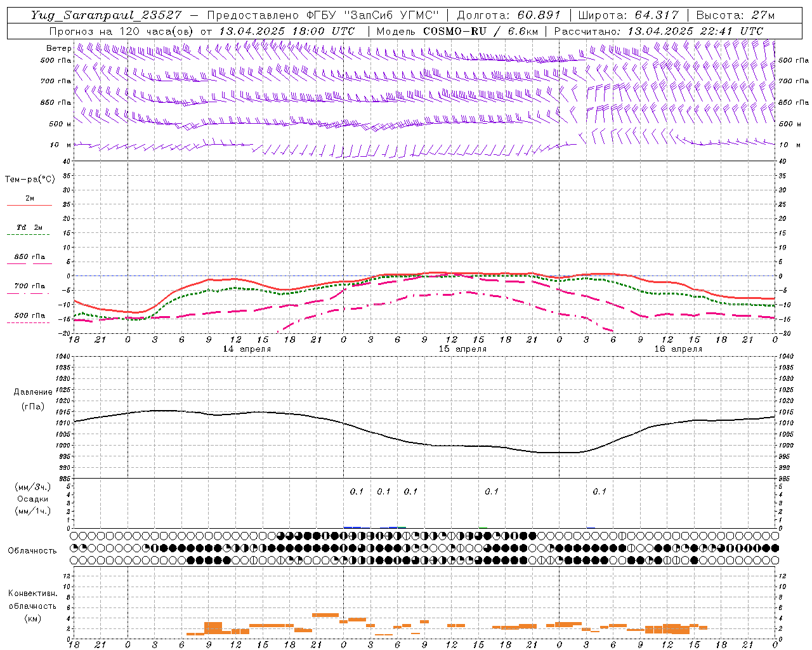Click the (мм/1ч.) precipitation unit label

(x=33, y=511)
